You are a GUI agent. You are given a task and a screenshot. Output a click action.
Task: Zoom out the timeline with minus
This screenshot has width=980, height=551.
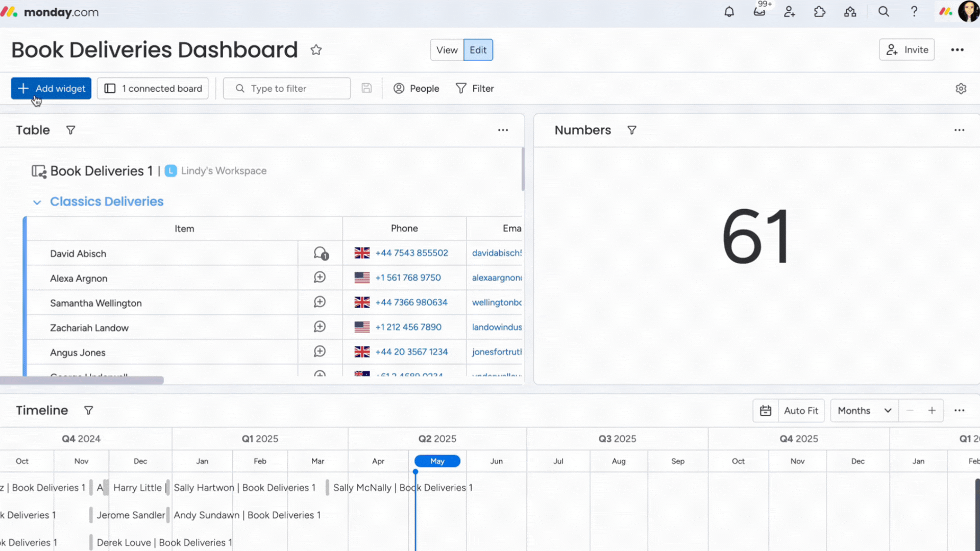tap(910, 411)
